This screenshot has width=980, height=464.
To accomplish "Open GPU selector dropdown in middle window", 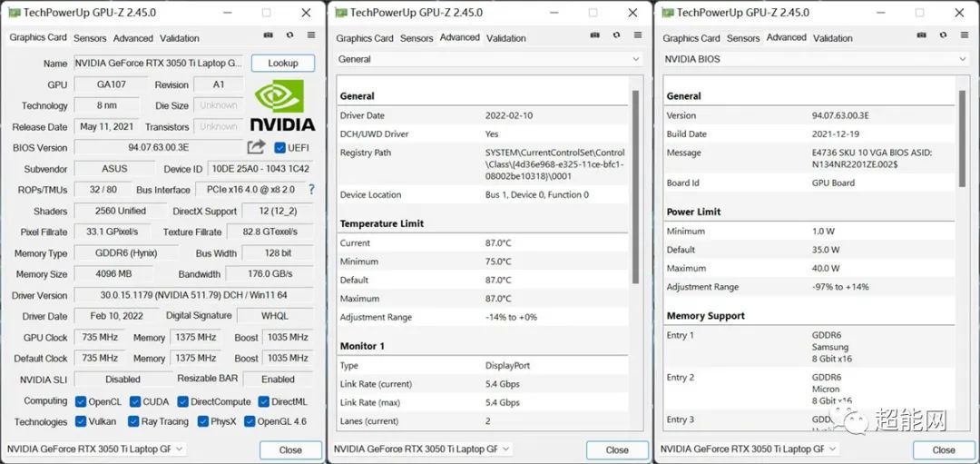I will [x=422, y=449].
